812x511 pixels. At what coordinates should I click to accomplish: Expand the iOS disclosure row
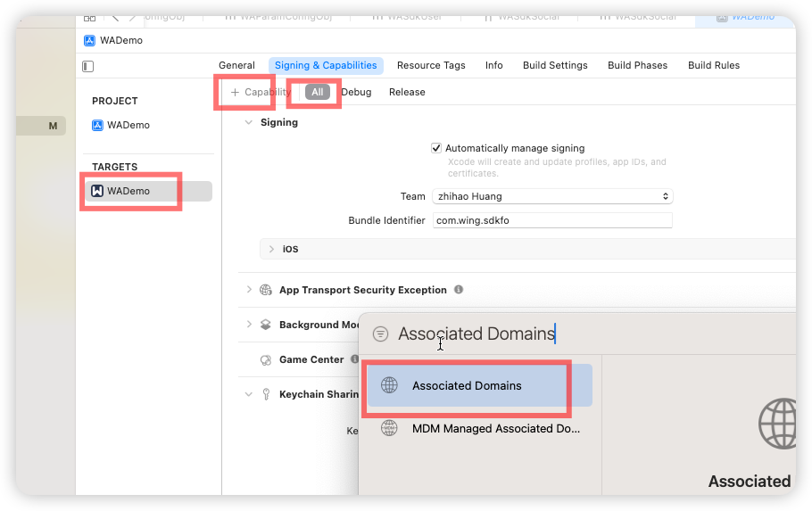272,249
